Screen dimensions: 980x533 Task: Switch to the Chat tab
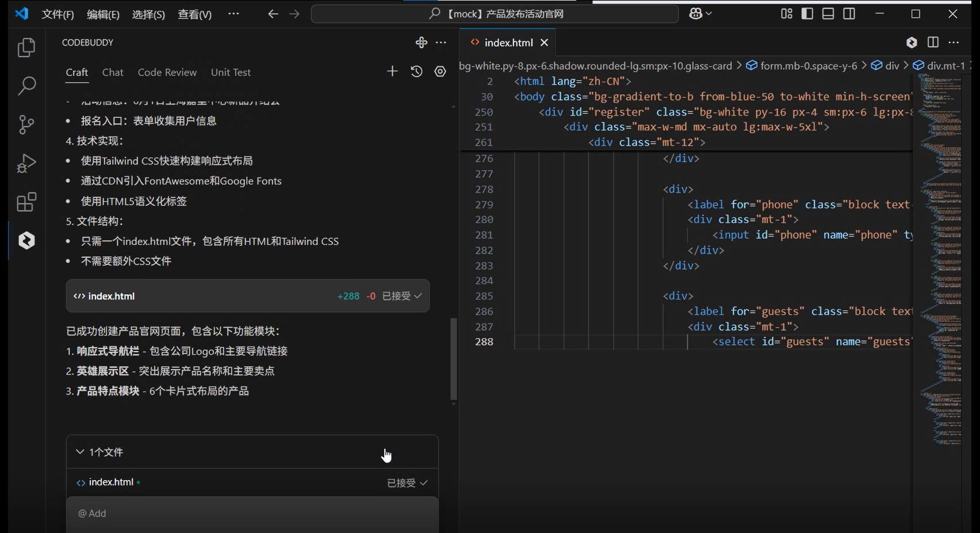[113, 72]
